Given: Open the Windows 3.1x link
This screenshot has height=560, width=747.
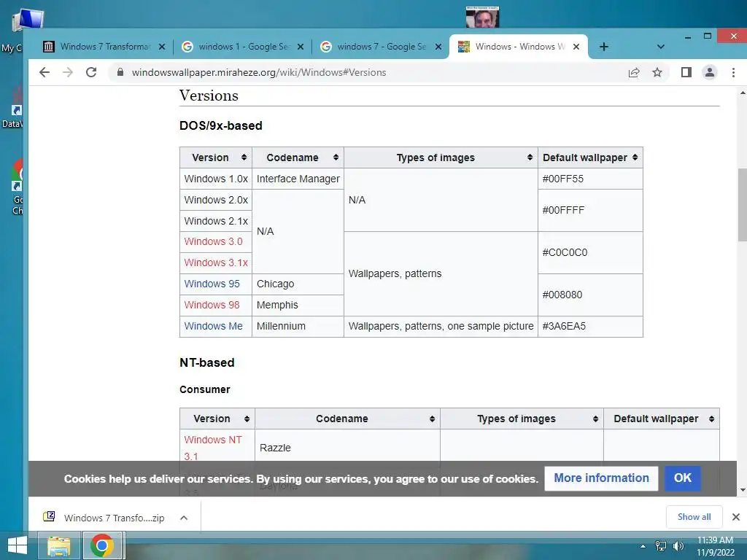Looking at the screenshot, I should coord(216,262).
